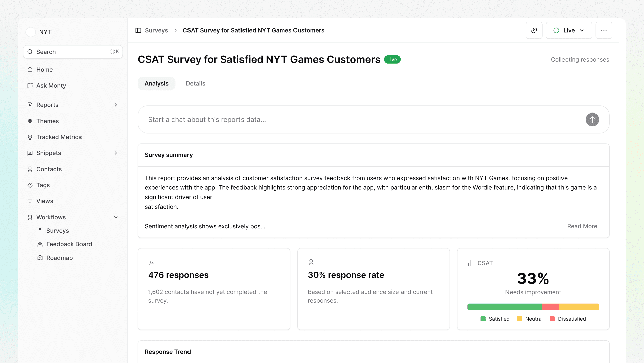Open the Feedback Board workflow
This screenshot has height=363, width=644.
pyautogui.click(x=69, y=244)
